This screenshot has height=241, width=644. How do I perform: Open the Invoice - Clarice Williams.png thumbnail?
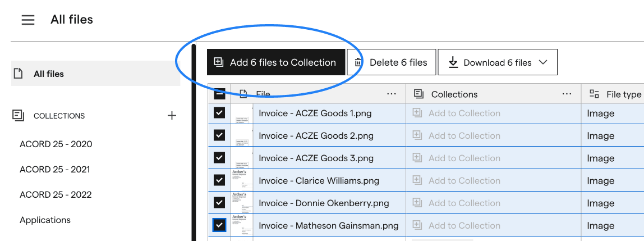point(242,180)
